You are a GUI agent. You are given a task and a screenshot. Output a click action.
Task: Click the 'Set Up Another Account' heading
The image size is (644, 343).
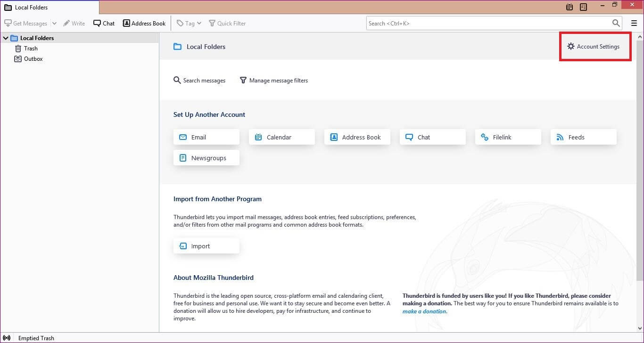209,114
